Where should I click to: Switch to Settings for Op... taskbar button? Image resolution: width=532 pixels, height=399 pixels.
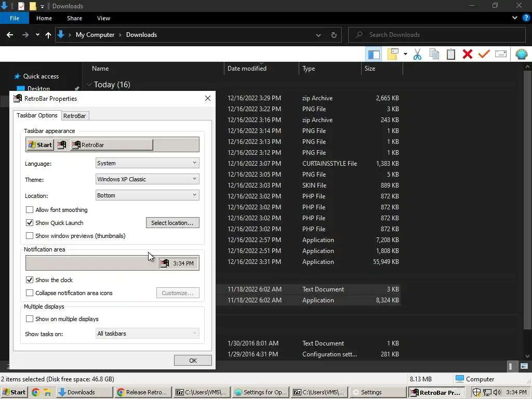pos(261,392)
